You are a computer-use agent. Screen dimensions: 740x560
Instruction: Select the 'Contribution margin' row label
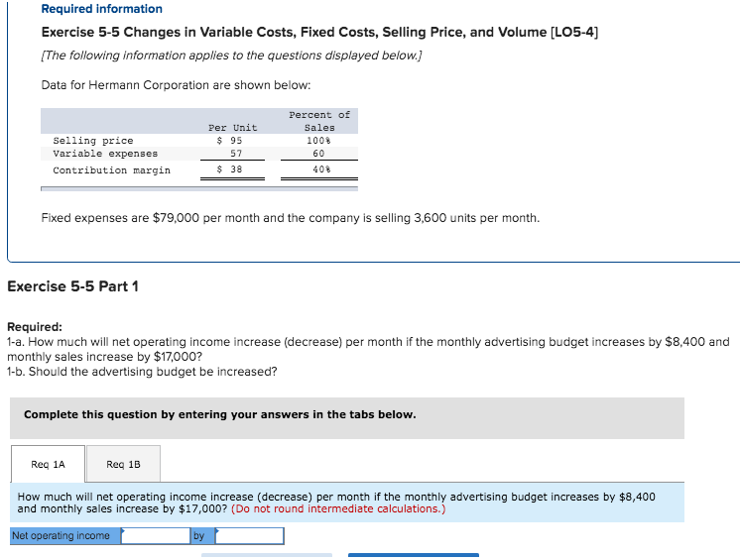point(111,169)
